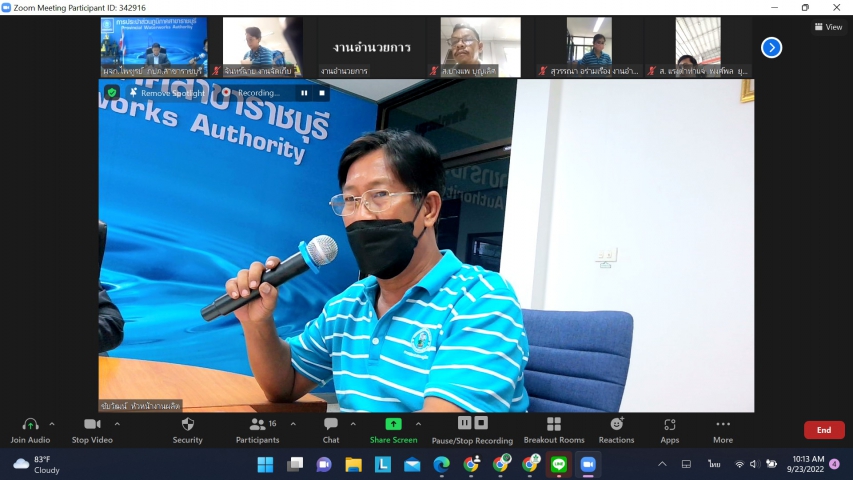Click green encryption shield icon
The width and height of the screenshot is (853, 480).
[112, 93]
